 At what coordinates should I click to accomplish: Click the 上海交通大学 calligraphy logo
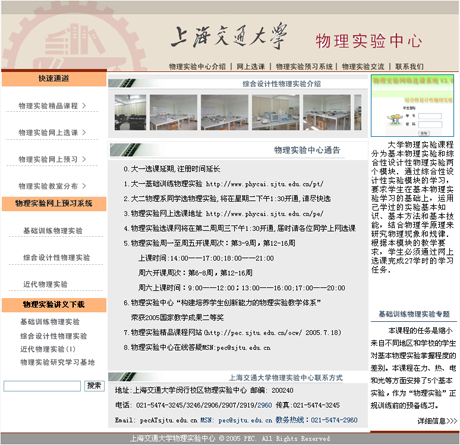pyautogui.click(x=229, y=36)
